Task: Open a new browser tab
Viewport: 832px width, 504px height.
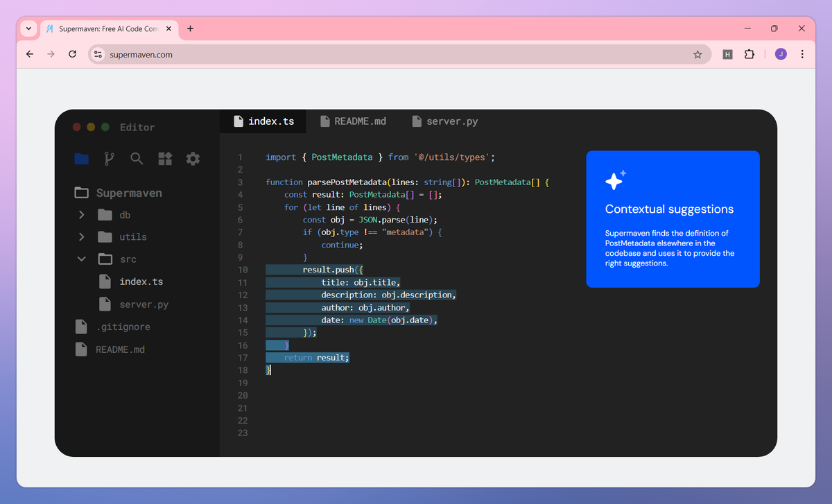Action: tap(190, 28)
